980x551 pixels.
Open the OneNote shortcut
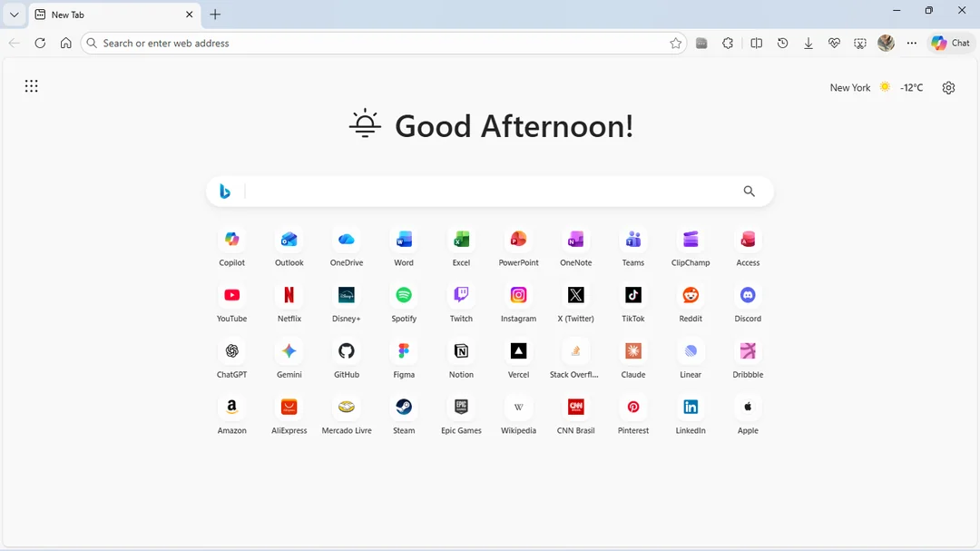coord(575,247)
